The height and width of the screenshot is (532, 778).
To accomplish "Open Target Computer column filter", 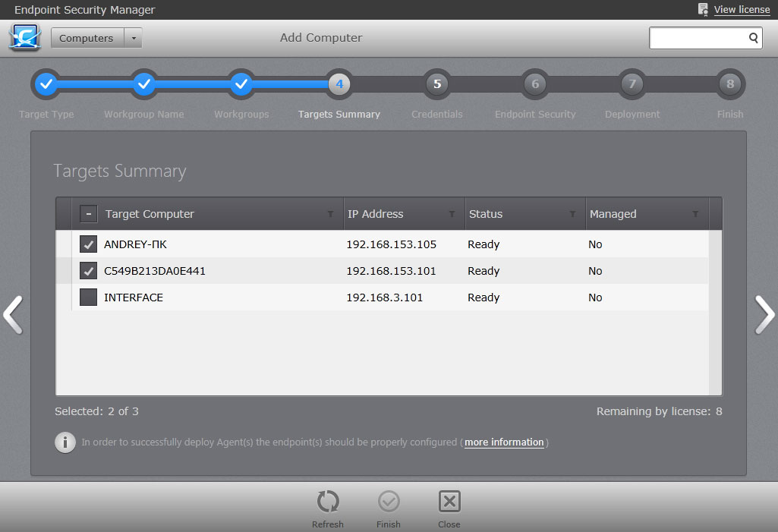I will point(330,215).
